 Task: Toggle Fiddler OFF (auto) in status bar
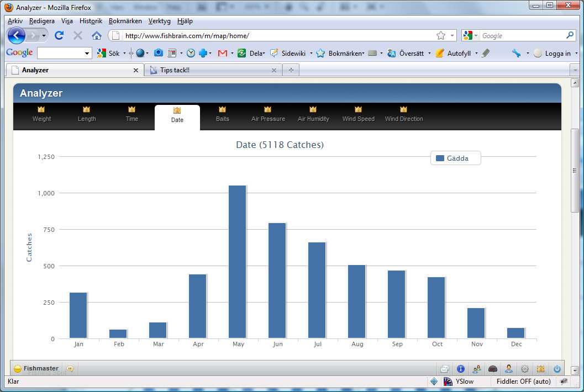click(523, 382)
